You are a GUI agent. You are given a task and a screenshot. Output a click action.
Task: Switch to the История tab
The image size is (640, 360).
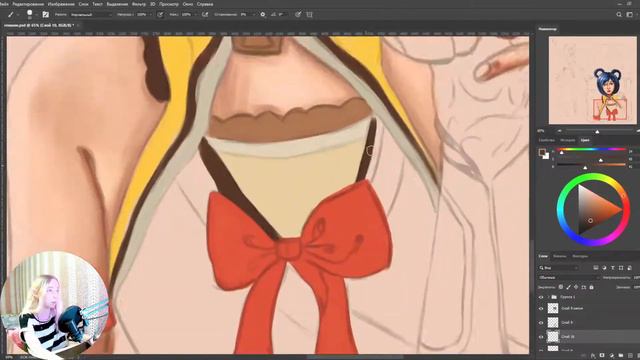pos(567,140)
